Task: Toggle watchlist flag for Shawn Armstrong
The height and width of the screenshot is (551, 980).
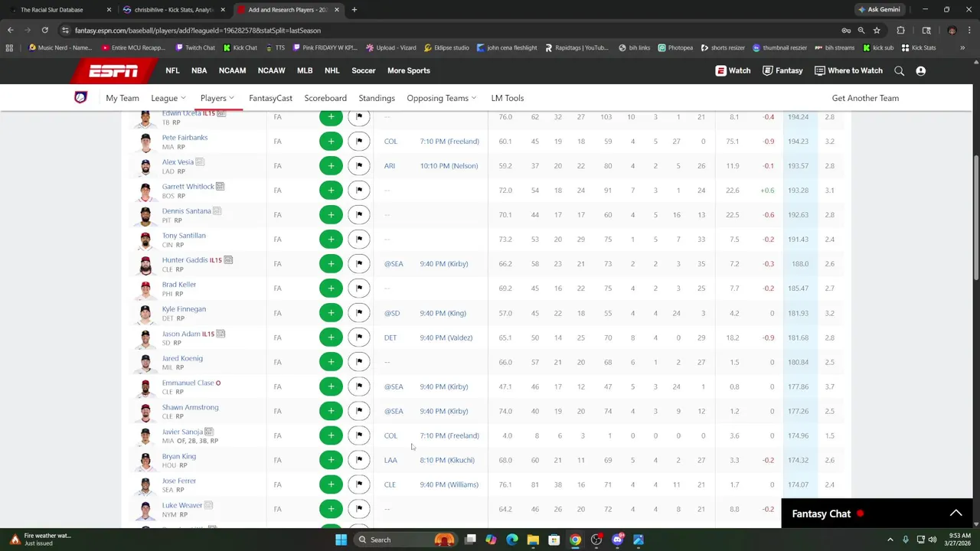Action: pyautogui.click(x=358, y=411)
